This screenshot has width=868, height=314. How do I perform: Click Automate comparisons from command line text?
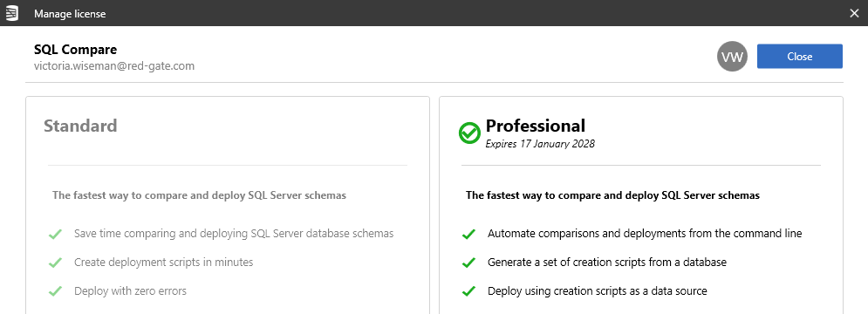(645, 234)
